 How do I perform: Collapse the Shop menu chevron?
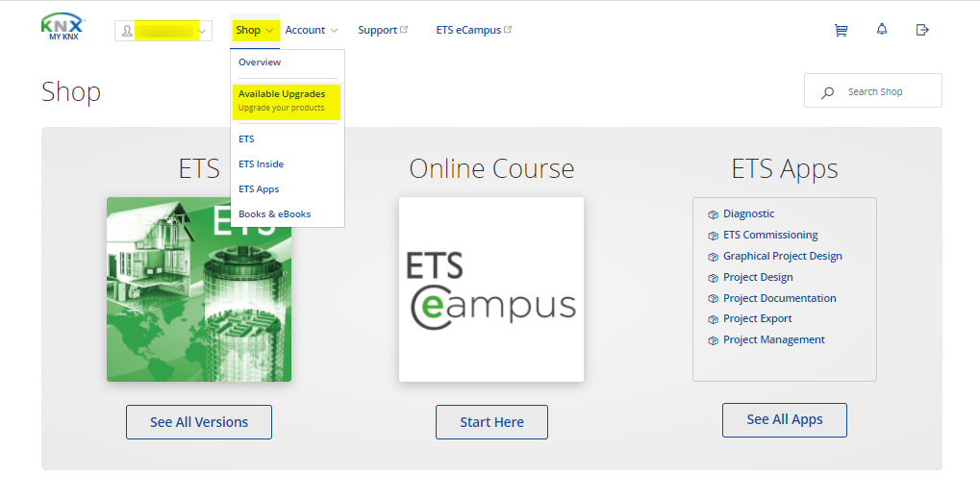[269, 30]
